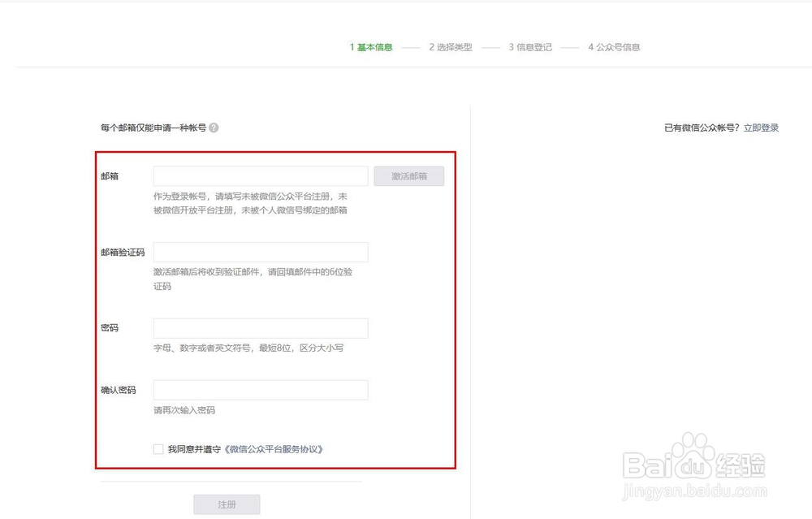Focus the 确认密码 input field
Screen dimensions: 812x519
coord(261,390)
